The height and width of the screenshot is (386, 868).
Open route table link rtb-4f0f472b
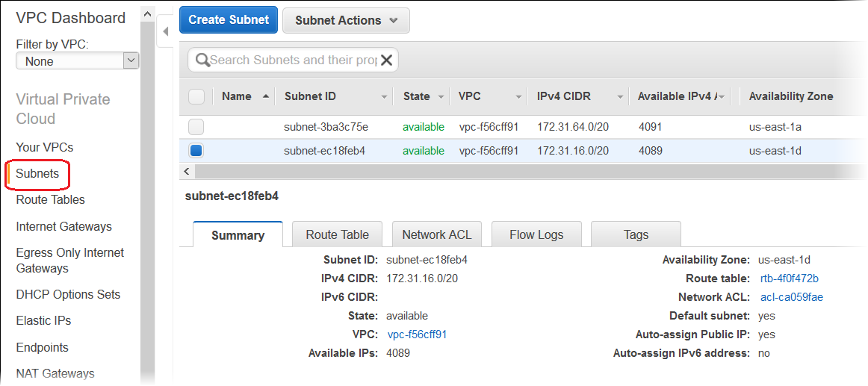(790, 278)
